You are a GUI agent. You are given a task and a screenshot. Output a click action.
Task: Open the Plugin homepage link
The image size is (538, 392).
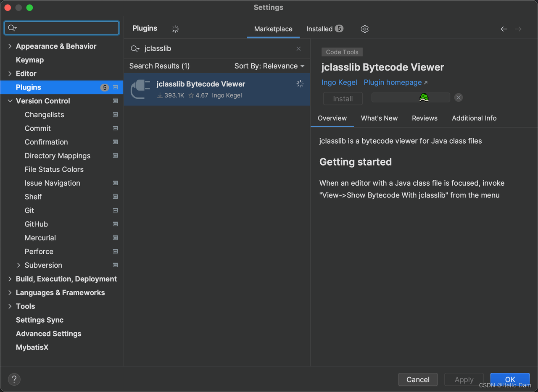coord(396,82)
